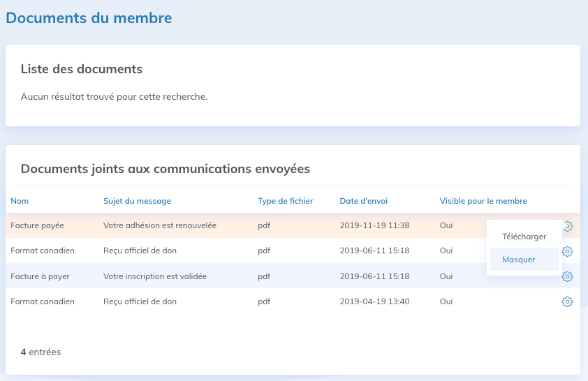Click the 4 entrées count text
This screenshot has width=588, height=381.
click(x=41, y=352)
